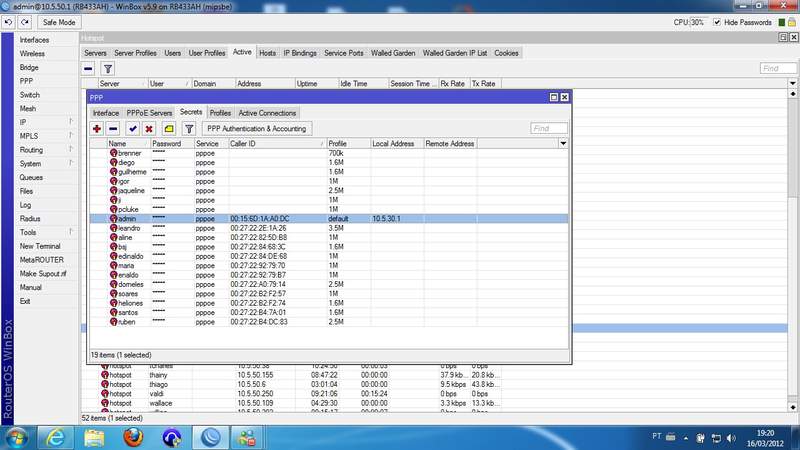Screen dimensions: 800x450
Task: Switch to the Active Connections tab
Action: [267, 113]
